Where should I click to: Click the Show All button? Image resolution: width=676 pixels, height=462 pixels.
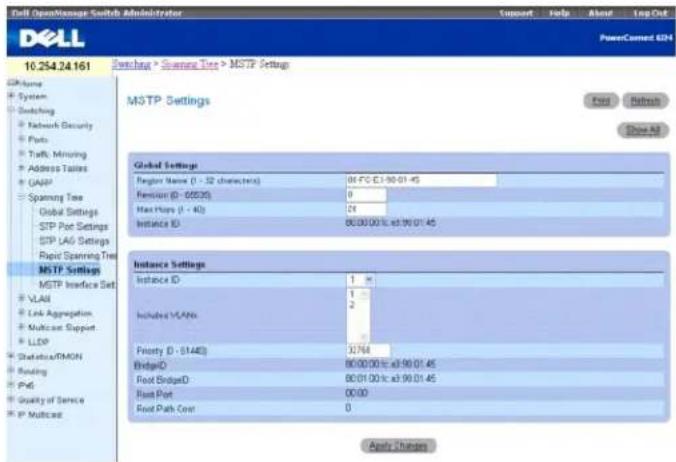(x=643, y=130)
